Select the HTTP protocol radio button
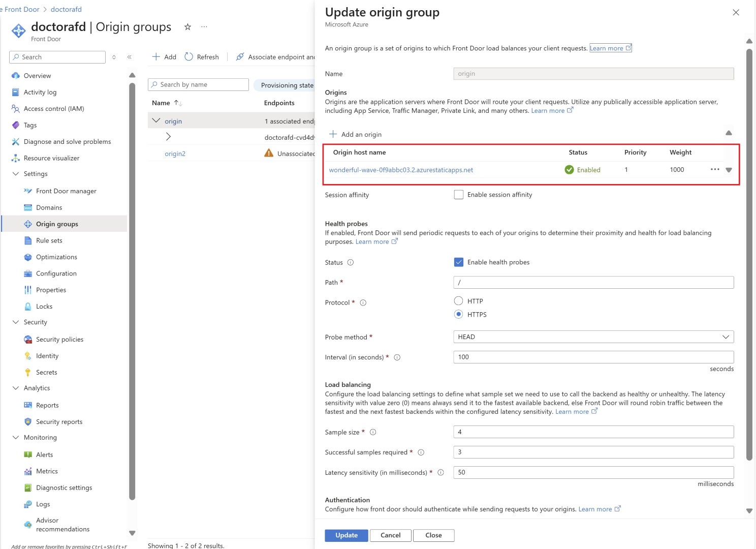 tap(459, 301)
